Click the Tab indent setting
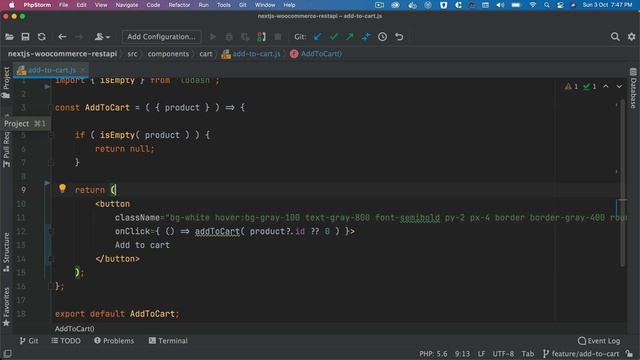 pos(528,354)
